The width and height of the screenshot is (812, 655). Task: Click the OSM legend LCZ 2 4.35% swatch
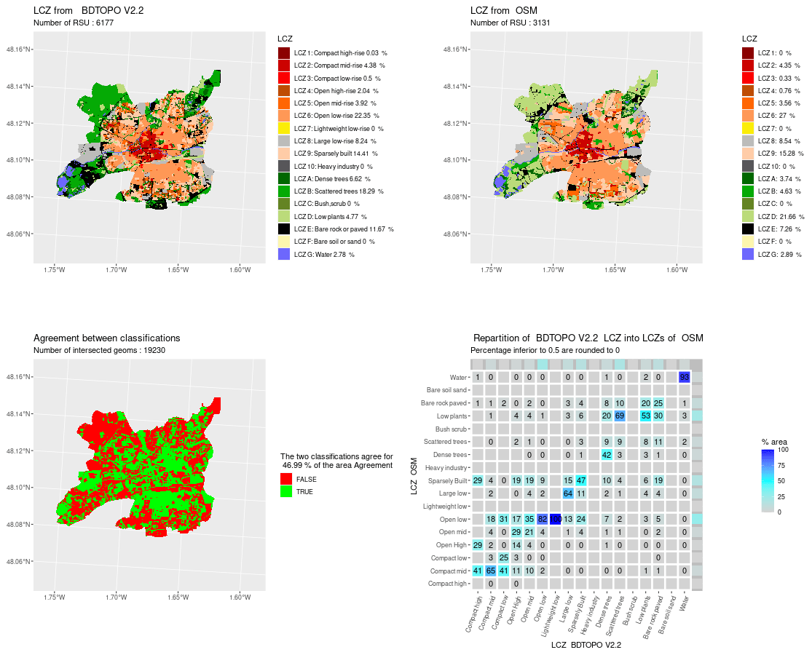(x=748, y=65)
